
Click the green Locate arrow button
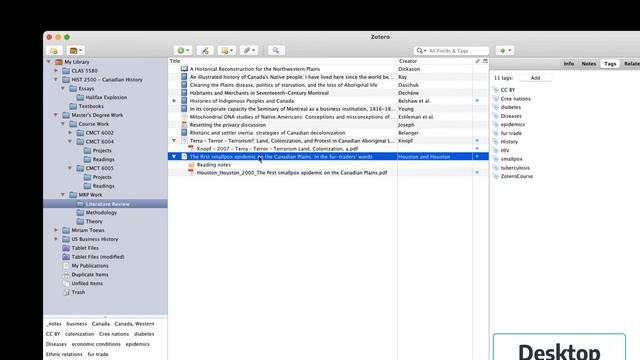tap(505, 50)
